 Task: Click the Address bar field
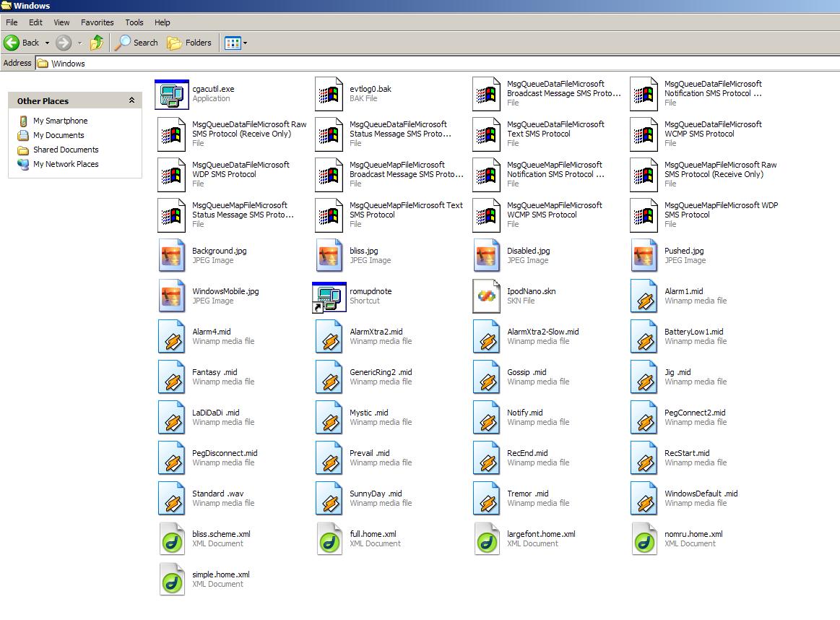437,64
